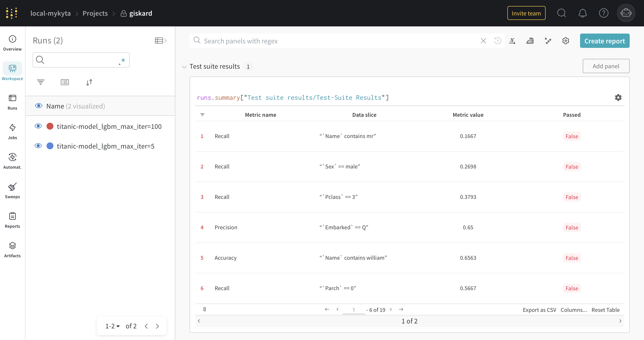644x340 pixels.
Task: Toggle visibility of all runs by Name
Action: tap(38, 106)
